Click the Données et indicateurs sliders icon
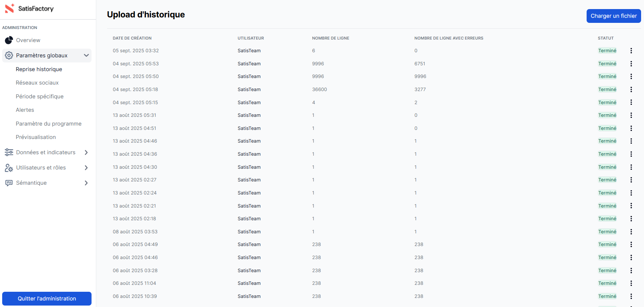The width and height of the screenshot is (644, 307). point(9,152)
